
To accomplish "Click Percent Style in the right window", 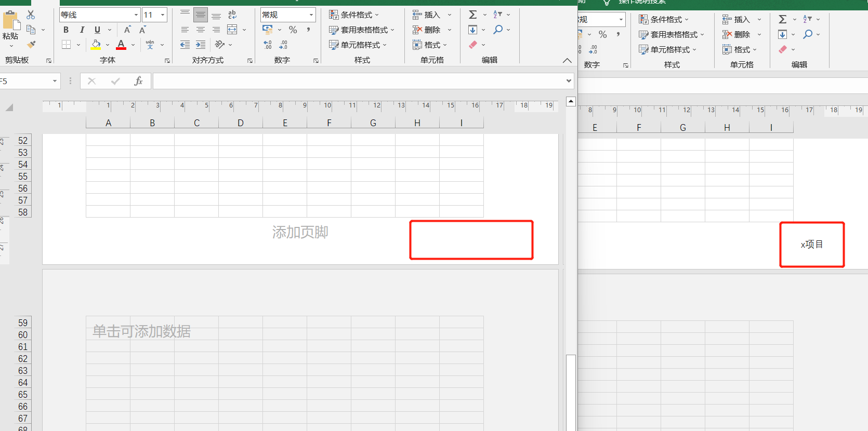I will [603, 34].
